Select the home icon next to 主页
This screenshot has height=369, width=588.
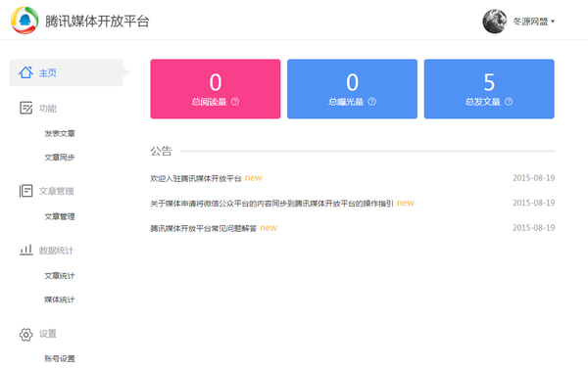pos(25,72)
